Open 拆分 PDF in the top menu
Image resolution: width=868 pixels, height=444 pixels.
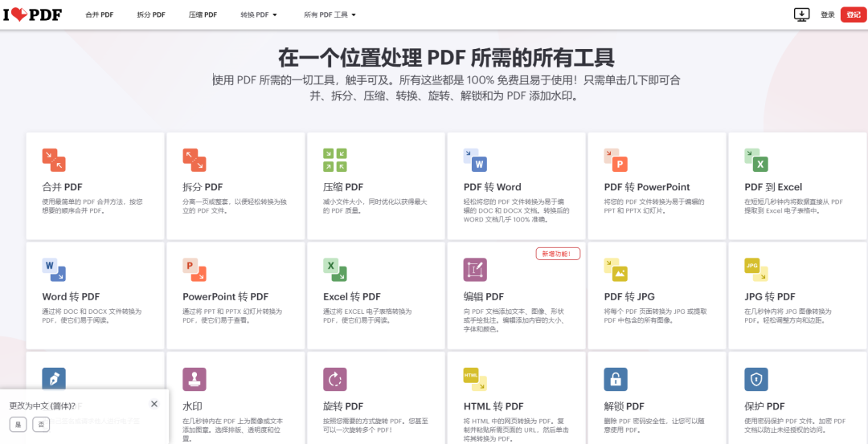tap(151, 15)
